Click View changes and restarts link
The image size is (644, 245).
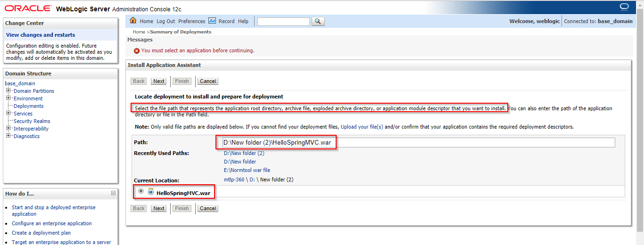[x=41, y=35]
